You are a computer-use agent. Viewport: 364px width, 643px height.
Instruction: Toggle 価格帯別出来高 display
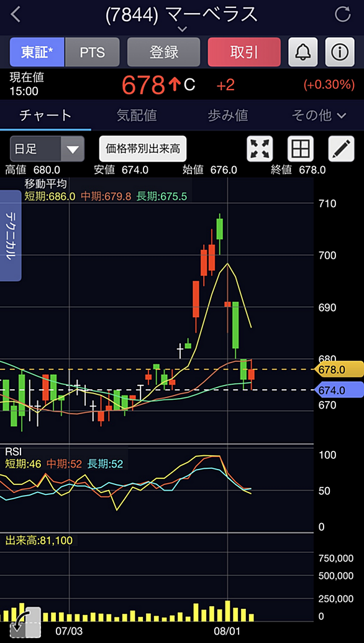(x=143, y=149)
